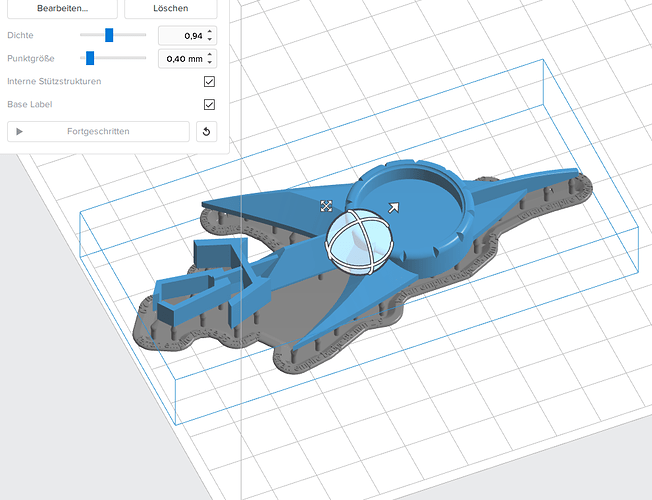
Task: Click the Löschen button
Action: pyautogui.click(x=170, y=9)
